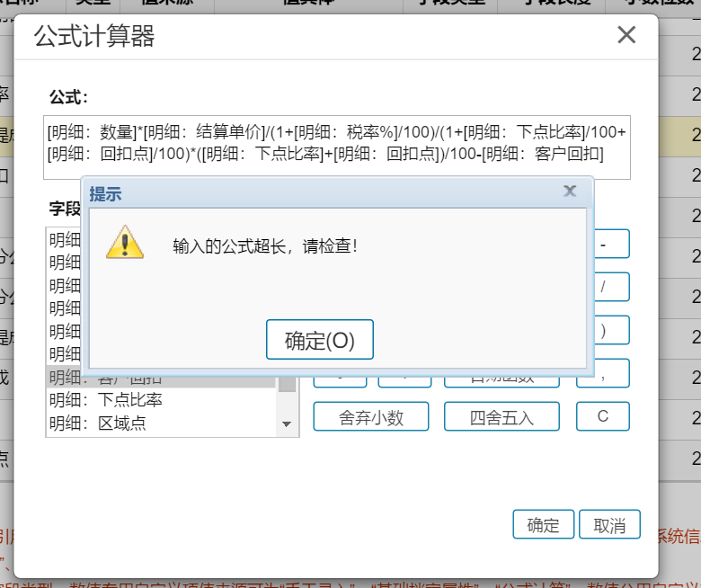Screen dimensions: 701x588
Task: Insert the division slash operator
Action: pos(612,287)
